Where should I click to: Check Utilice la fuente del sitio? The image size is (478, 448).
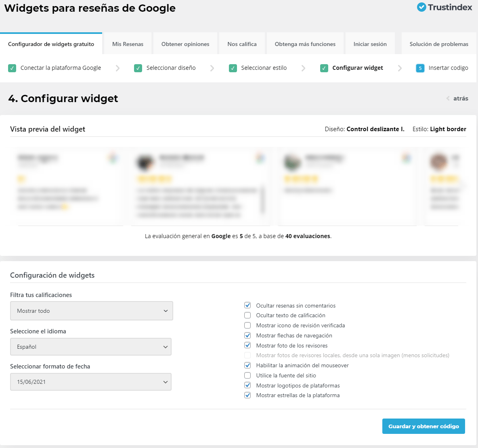(247, 375)
